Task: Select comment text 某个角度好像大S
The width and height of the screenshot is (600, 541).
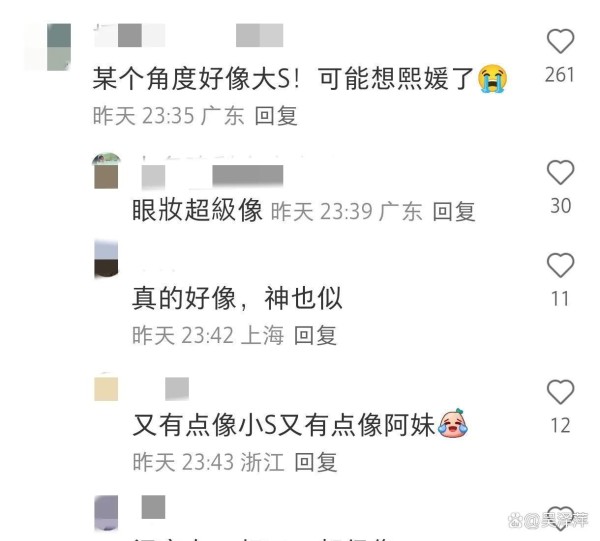Action: pyautogui.click(x=196, y=79)
